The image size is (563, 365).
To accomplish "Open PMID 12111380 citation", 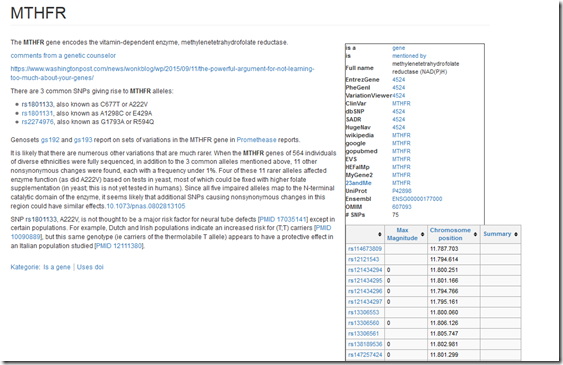I will point(119,246).
